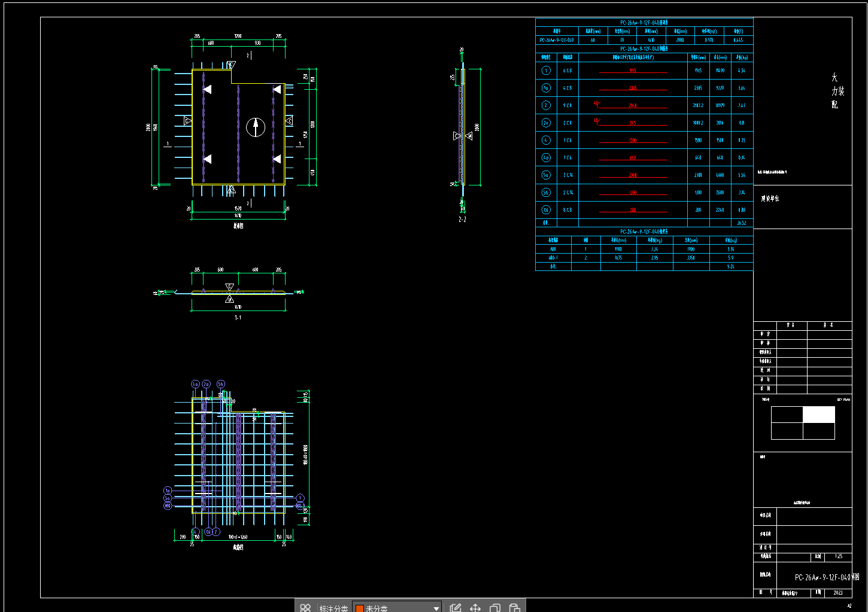Click rebar mark circle 2 in table
The height and width of the screenshot is (612, 868).
coord(546,105)
